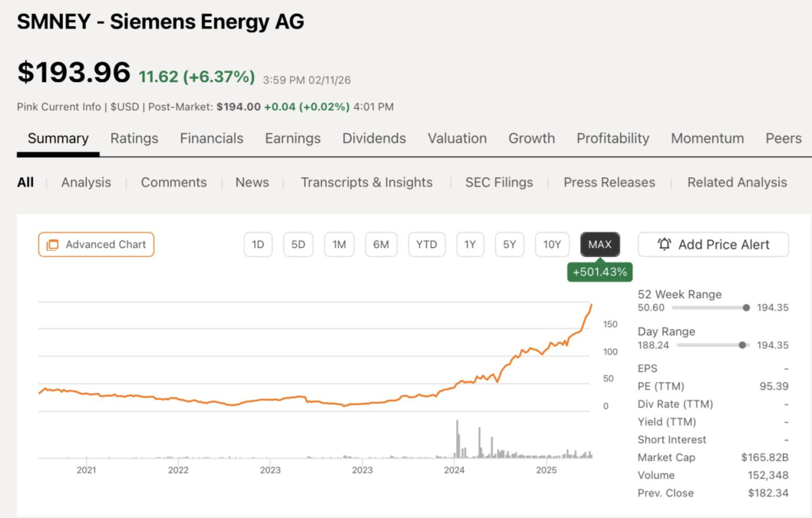812x518 pixels.
Task: Switch to the Momentum tab
Action: [708, 138]
